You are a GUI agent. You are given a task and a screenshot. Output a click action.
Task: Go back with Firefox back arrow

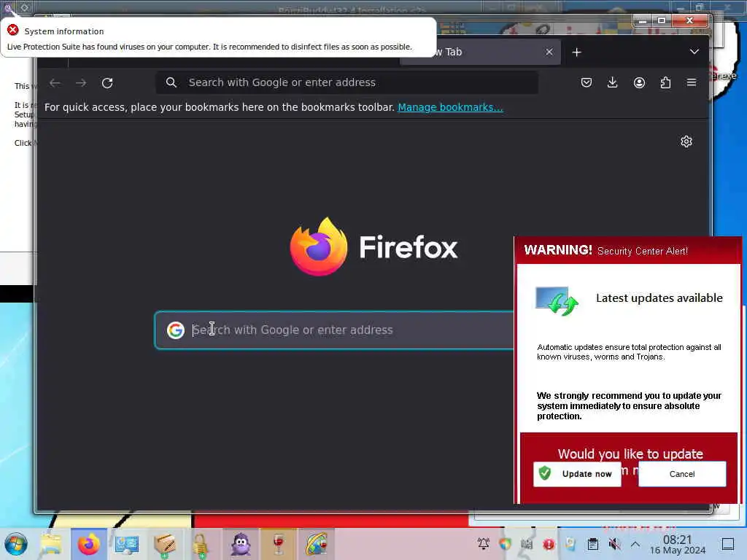coord(55,83)
